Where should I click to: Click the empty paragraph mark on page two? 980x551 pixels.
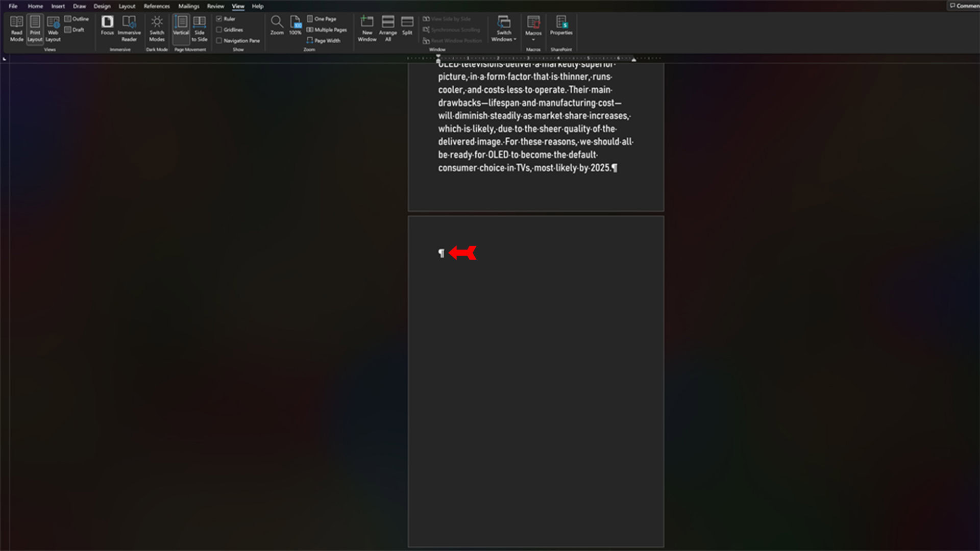(442, 253)
